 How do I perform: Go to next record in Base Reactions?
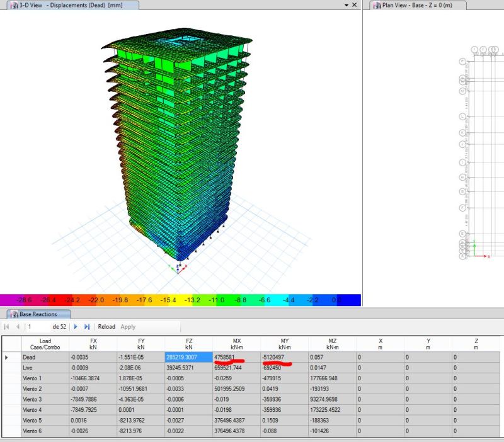click(76, 327)
